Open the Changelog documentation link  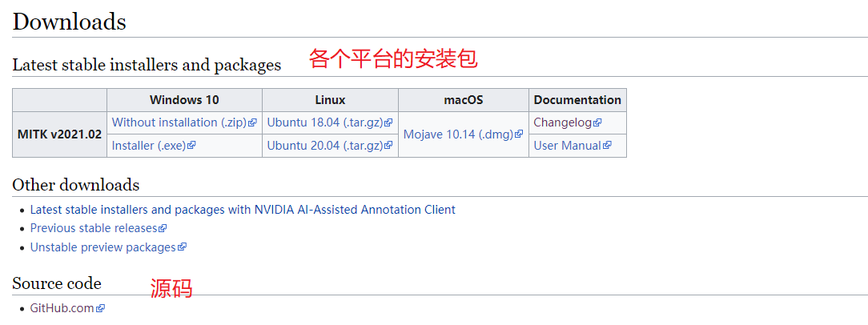[x=563, y=122]
